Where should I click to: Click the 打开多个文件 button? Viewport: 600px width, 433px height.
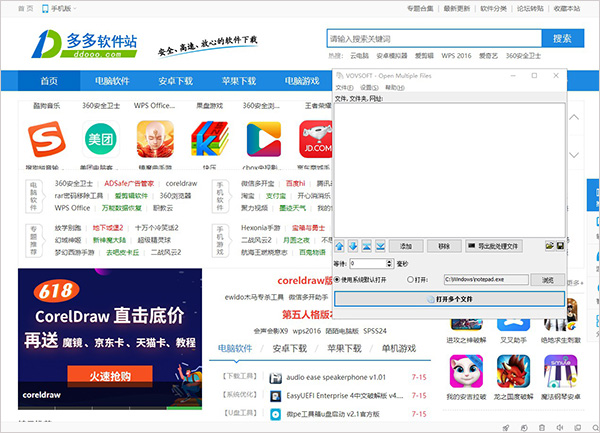[450, 299]
